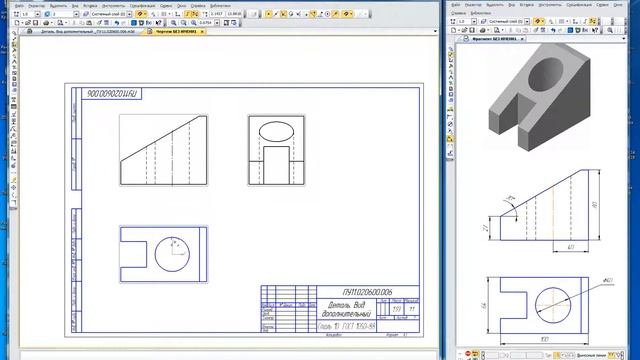Viewport: 640px width, 360px height.
Task: Activate context help pointer in left window
Action: coord(159,23)
